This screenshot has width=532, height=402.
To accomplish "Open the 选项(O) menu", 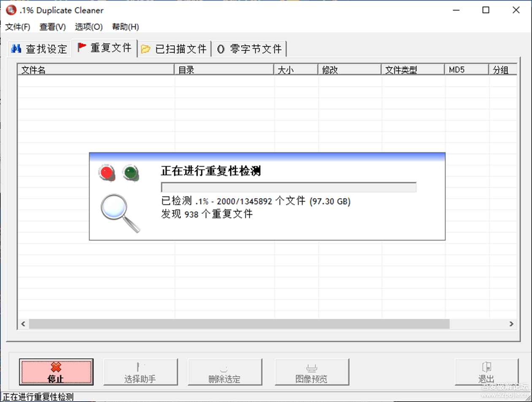I will tap(88, 27).
